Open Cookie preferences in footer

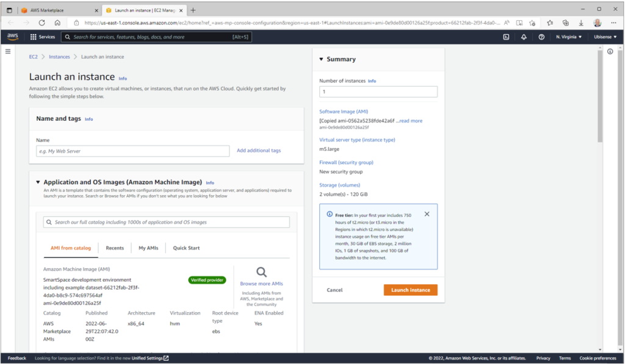tap(598, 358)
